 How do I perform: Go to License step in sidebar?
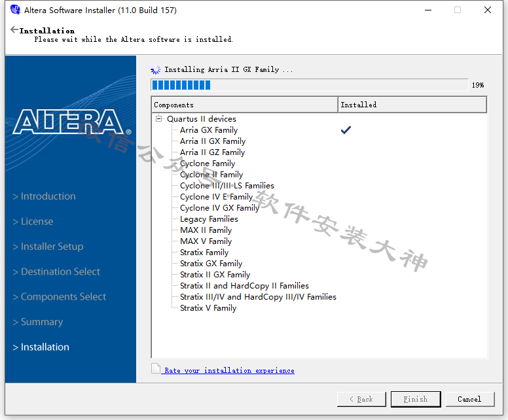33,222
